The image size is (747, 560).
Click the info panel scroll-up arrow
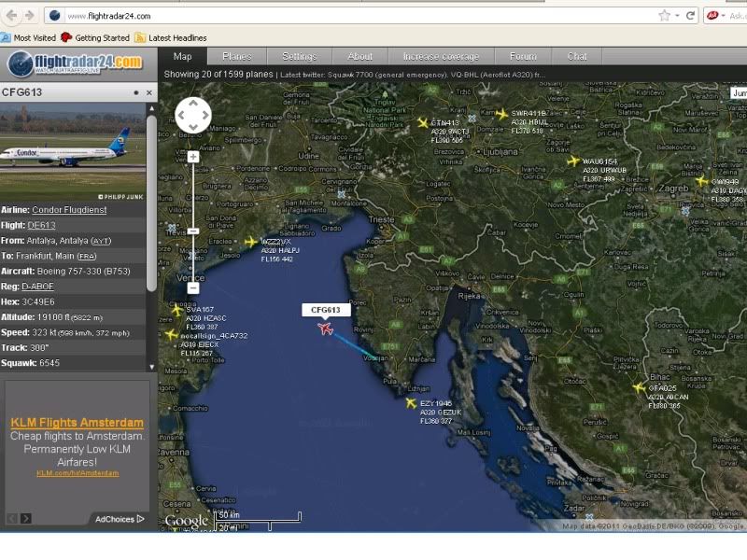click(152, 108)
